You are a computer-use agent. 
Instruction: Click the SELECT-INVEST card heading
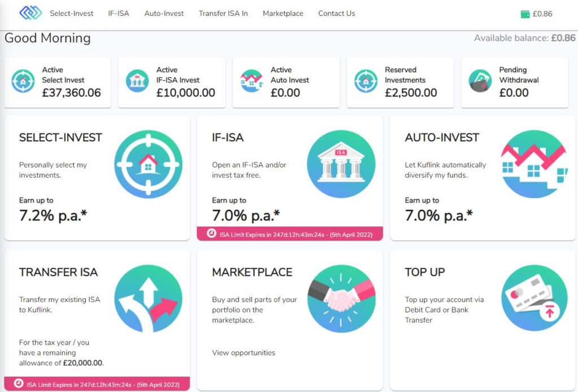(x=60, y=138)
